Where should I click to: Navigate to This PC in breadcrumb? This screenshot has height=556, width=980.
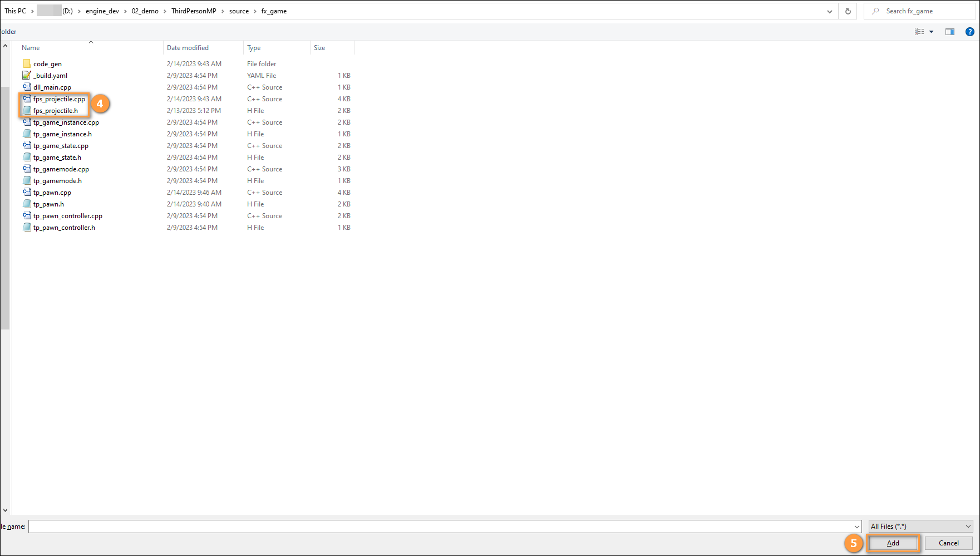pos(15,11)
